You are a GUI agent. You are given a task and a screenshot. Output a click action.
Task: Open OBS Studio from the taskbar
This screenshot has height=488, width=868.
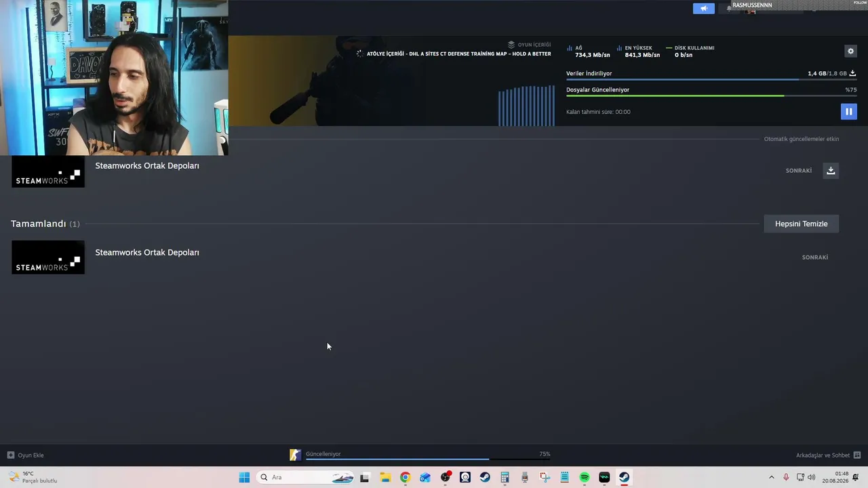pyautogui.click(x=445, y=477)
